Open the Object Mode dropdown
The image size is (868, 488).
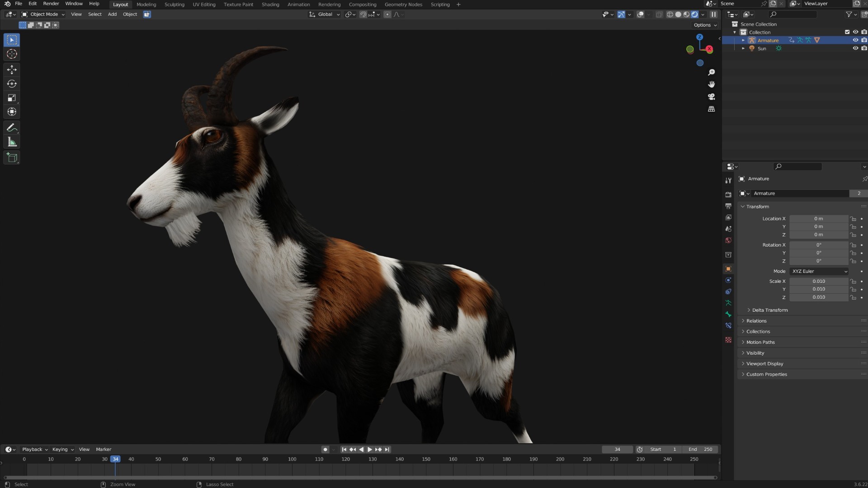point(43,14)
